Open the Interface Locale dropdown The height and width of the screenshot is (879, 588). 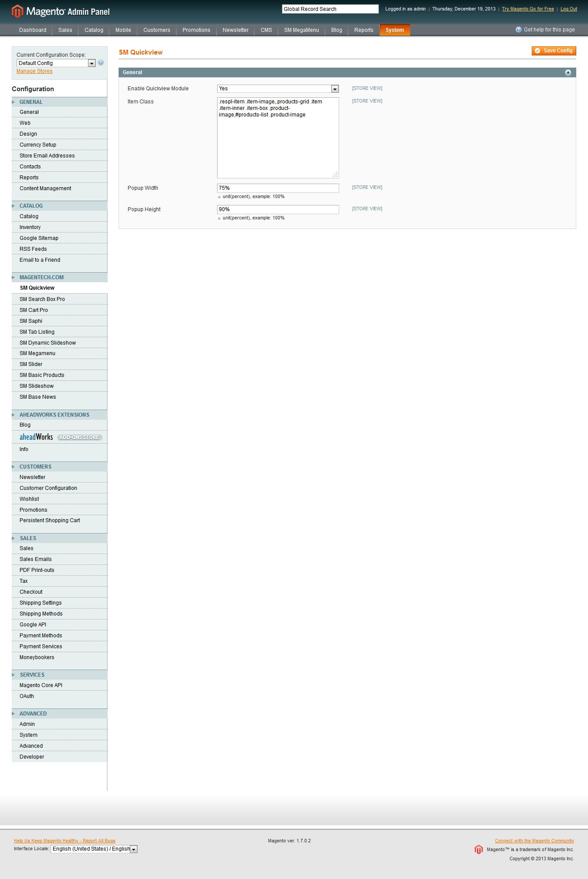coord(94,849)
